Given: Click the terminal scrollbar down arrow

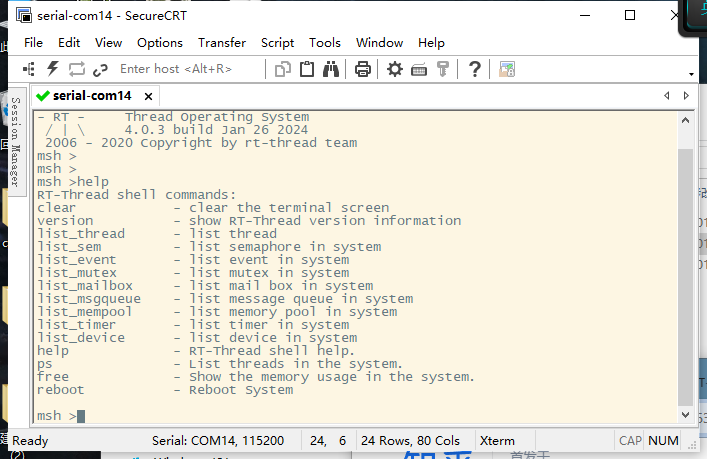Looking at the screenshot, I should pos(685,415).
